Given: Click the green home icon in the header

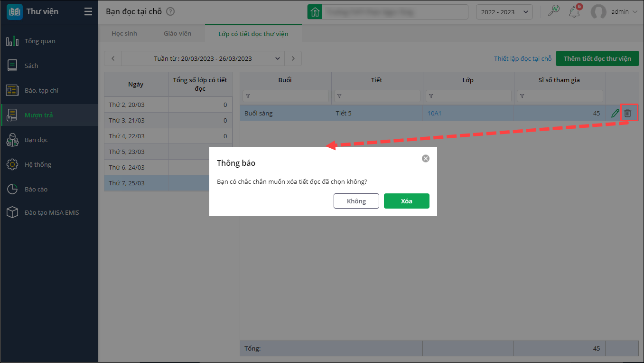Looking at the screenshot, I should (315, 12).
